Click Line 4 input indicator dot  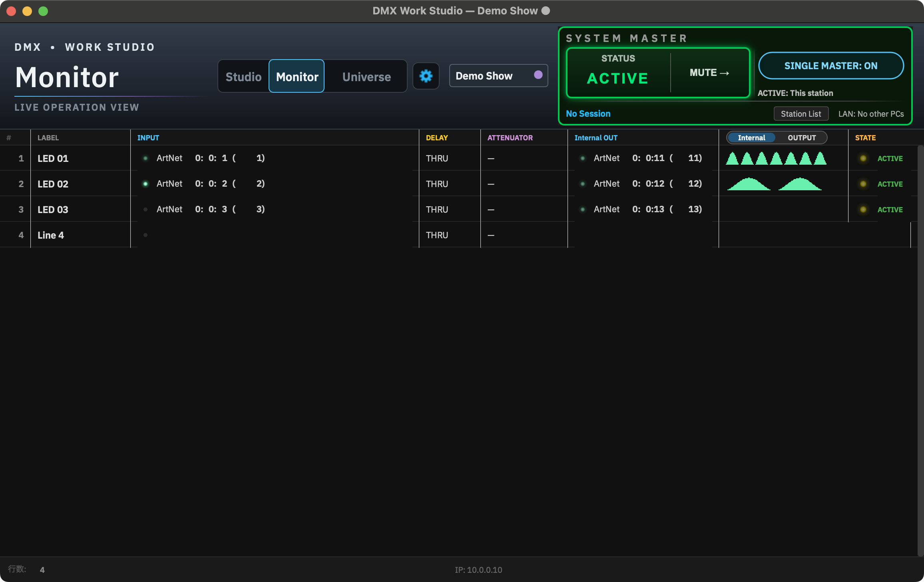coord(145,235)
